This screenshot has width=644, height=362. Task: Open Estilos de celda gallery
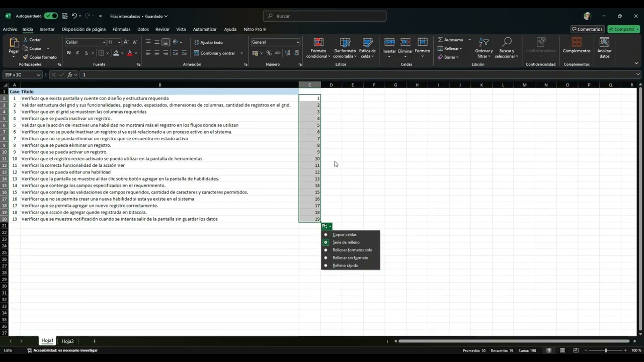tap(367, 48)
